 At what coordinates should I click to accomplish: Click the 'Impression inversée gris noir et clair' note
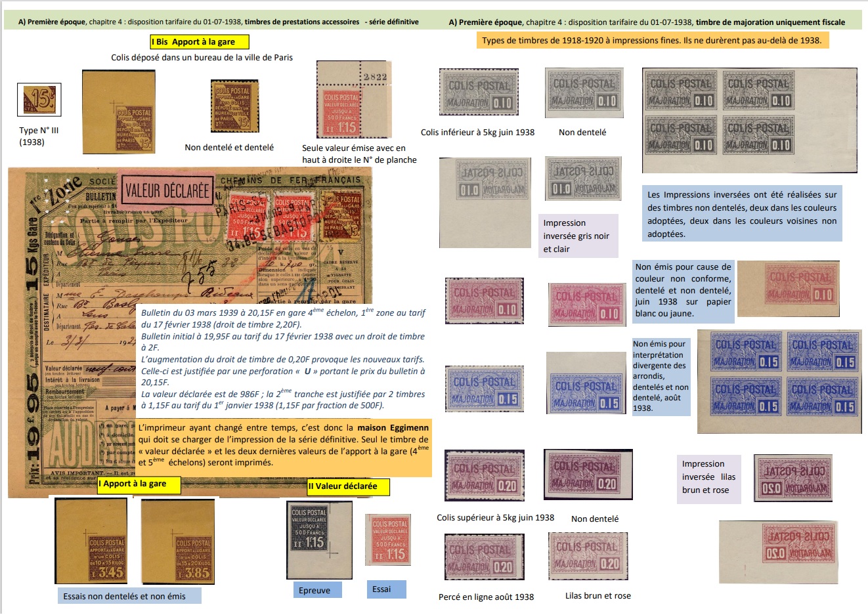(578, 236)
